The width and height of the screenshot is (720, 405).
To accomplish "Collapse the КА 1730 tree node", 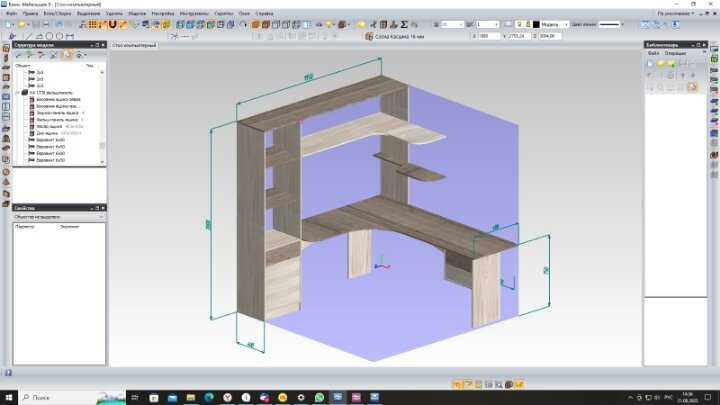I will click(x=18, y=93).
